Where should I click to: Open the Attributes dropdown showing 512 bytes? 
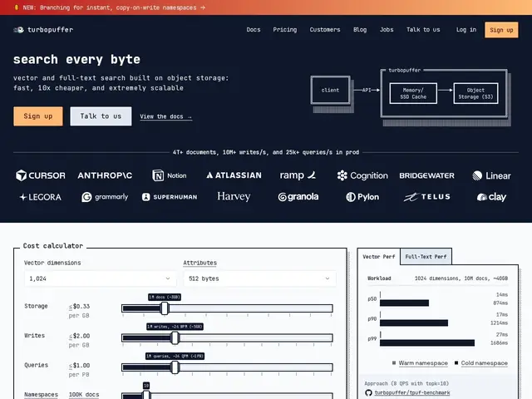coord(259,278)
